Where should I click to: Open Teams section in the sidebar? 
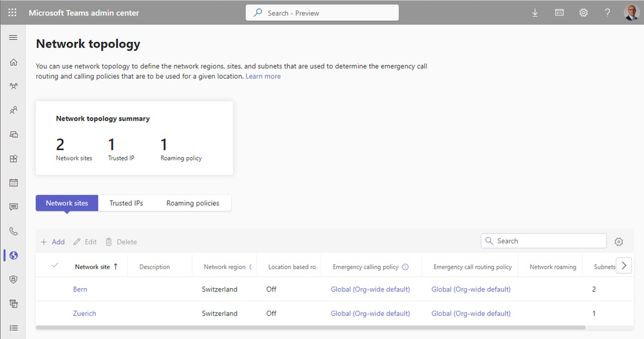click(x=14, y=86)
